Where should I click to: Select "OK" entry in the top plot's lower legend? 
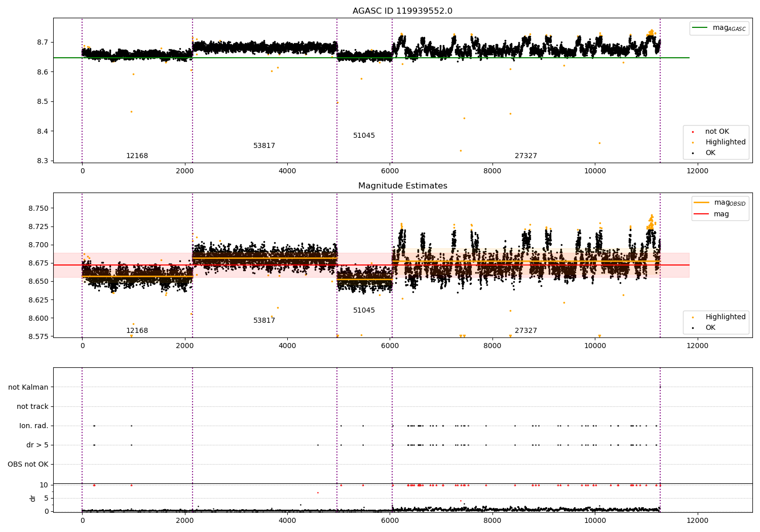710,153
